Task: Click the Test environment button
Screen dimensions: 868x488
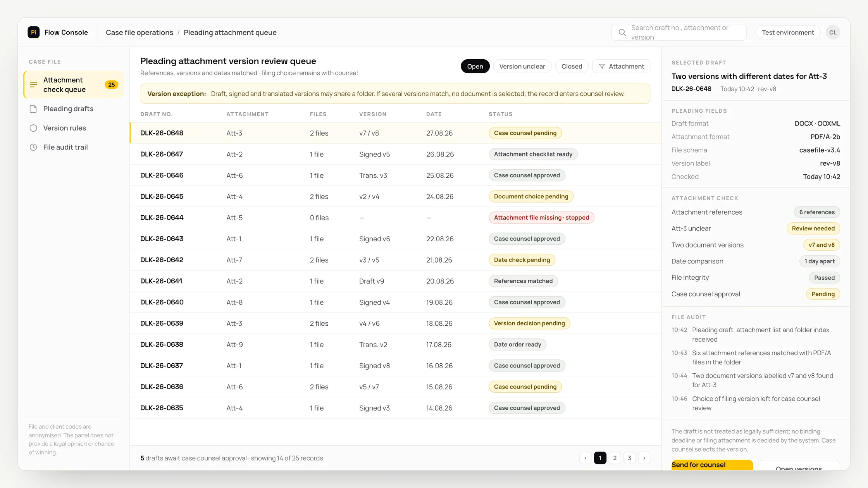Action: tap(788, 33)
